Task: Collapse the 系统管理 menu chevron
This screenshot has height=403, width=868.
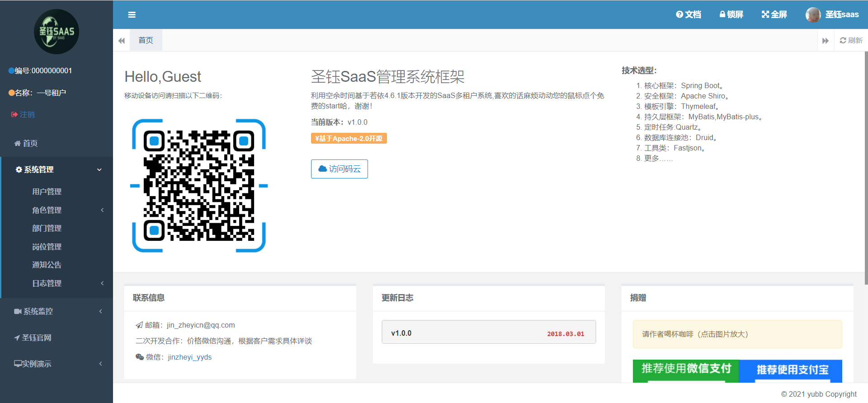Action: (x=99, y=170)
